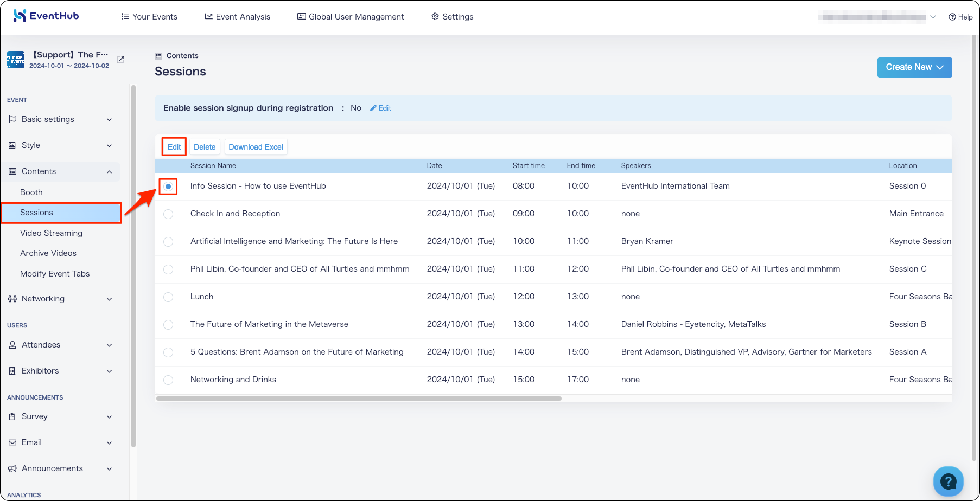
Task: Open event page via external link icon
Action: coord(120,60)
